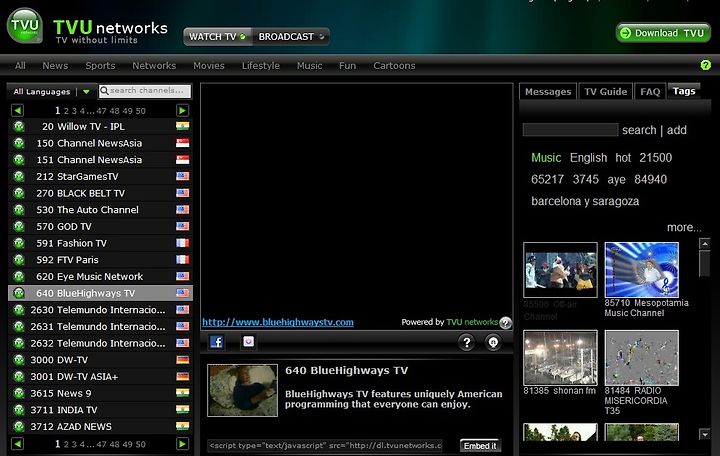
Task: Click the tag search input field
Action: click(570, 130)
